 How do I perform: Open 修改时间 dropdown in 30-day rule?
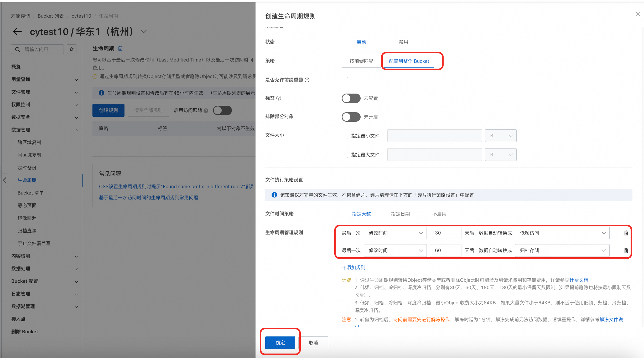coord(395,233)
